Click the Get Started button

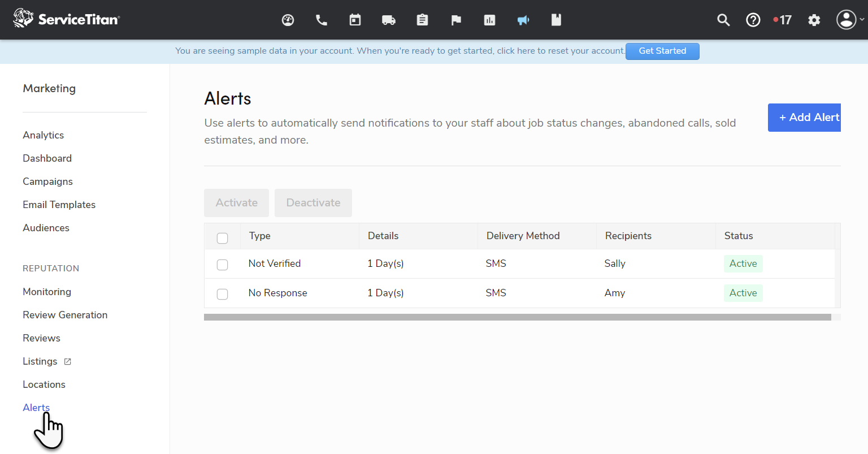click(x=662, y=51)
